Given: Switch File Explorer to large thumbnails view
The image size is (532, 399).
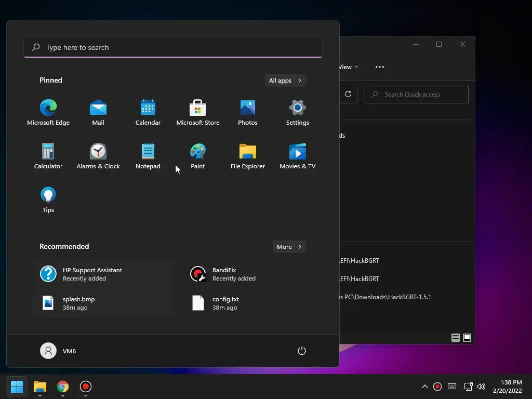Looking at the screenshot, I should [x=467, y=338].
